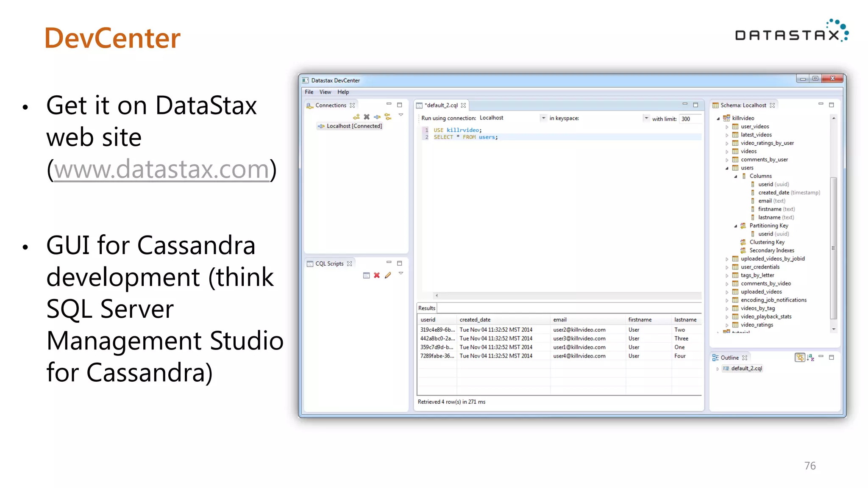Close the Schema: Localhost tab

coord(772,105)
